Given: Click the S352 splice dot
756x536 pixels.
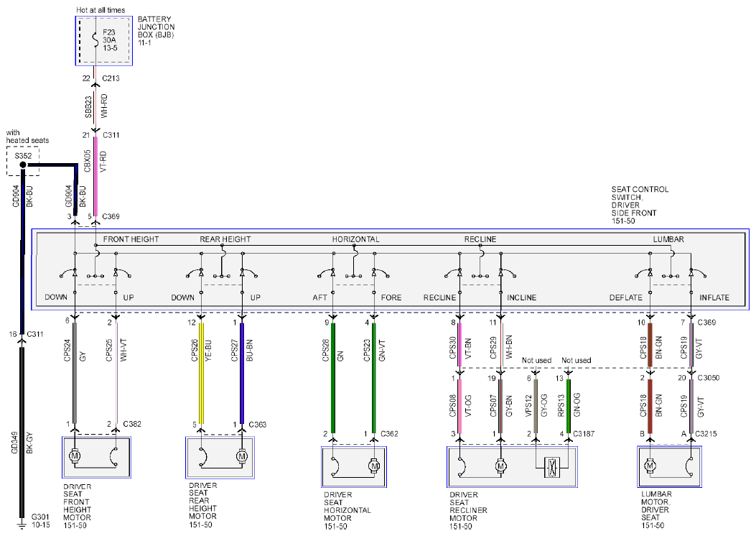Looking at the screenshot, I should 23,165.
